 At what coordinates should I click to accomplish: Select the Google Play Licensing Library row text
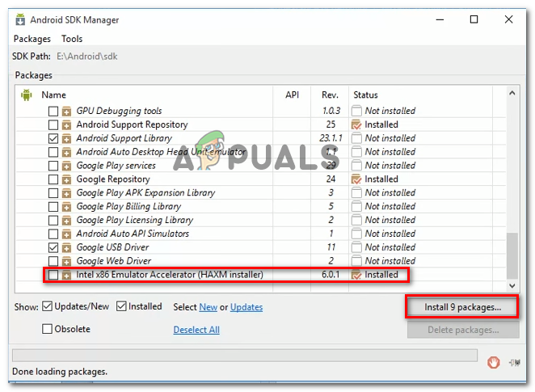coord(135,220)
